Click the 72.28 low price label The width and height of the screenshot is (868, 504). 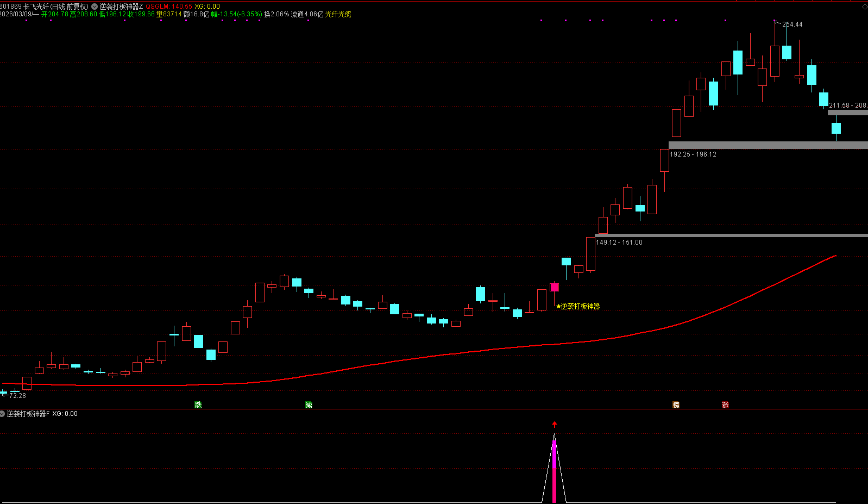(x=17, y=395)
